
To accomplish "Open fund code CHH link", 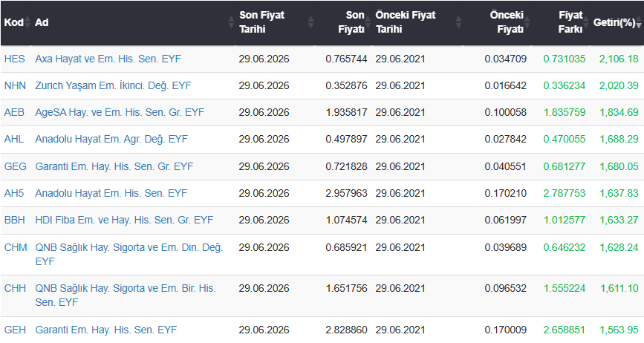I will [15, 288].
